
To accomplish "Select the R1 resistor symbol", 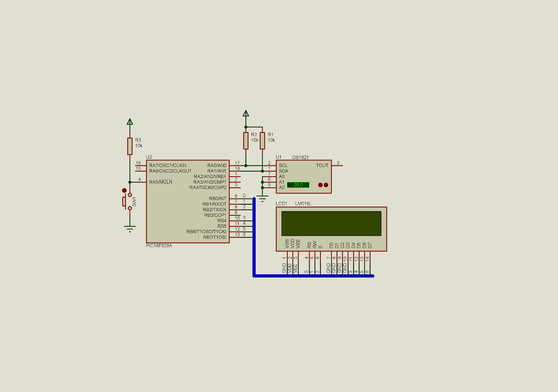I will click(262, 141).
